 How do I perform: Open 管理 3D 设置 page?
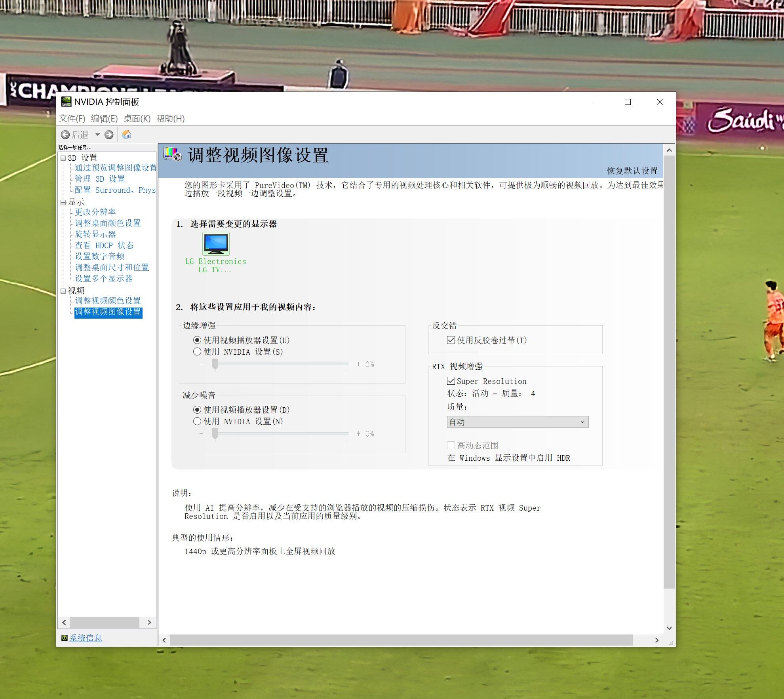[x=100, y=179]
